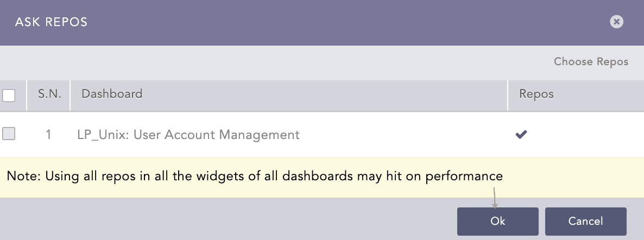Click the Repos checkmark for LP_Unix
644x240 pixels.
(521, 135)
